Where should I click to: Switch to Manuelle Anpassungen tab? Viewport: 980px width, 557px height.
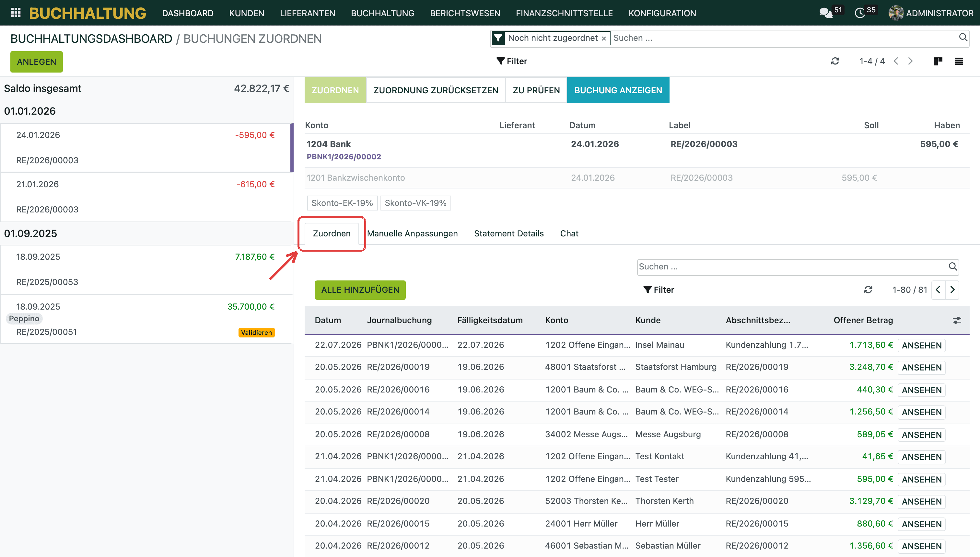(412, 233)
